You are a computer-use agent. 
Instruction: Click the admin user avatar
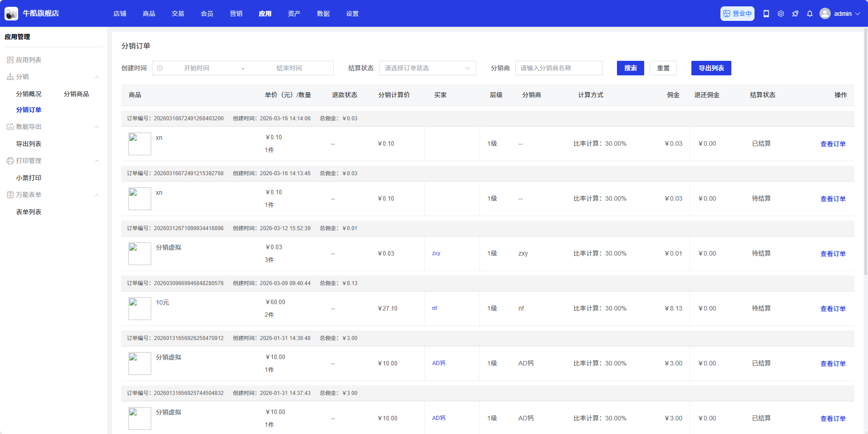[x=825, y=14]
